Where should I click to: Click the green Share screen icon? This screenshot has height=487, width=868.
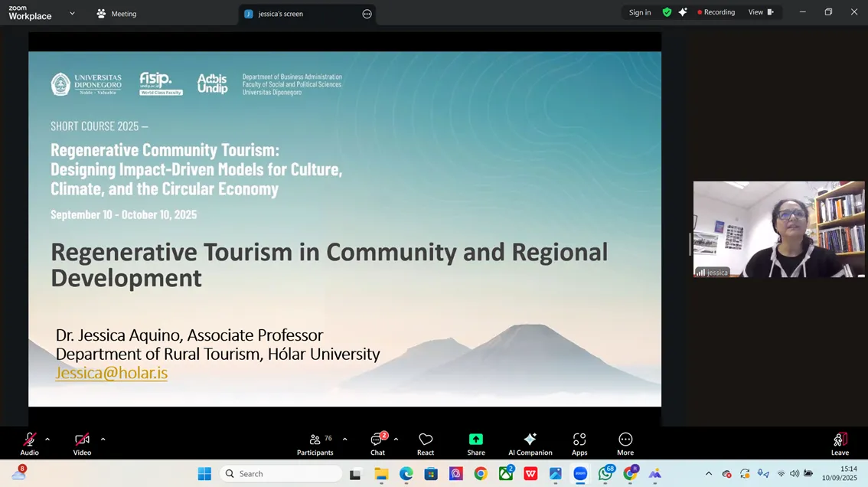click(476, 440)
